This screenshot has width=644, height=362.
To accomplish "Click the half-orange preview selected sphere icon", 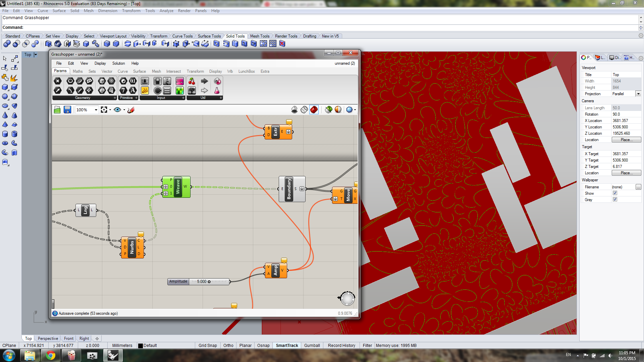I will [338, 110].
